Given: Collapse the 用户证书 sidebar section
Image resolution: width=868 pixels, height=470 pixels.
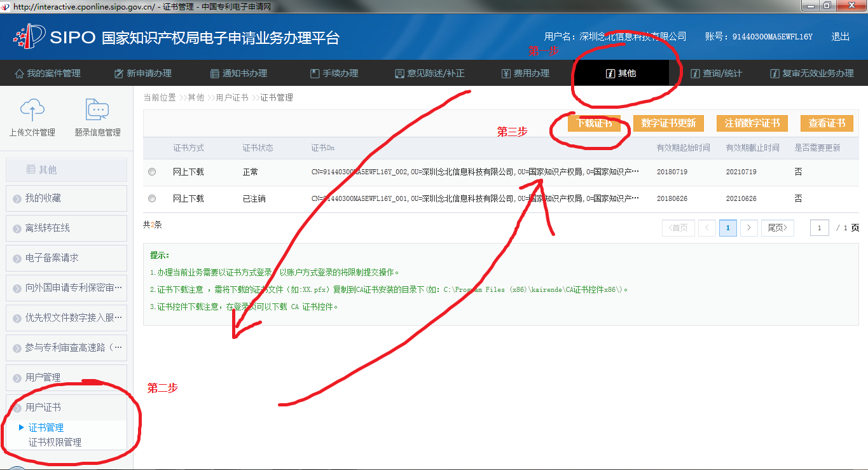Looking at the screenshot, I should (66, 408).
